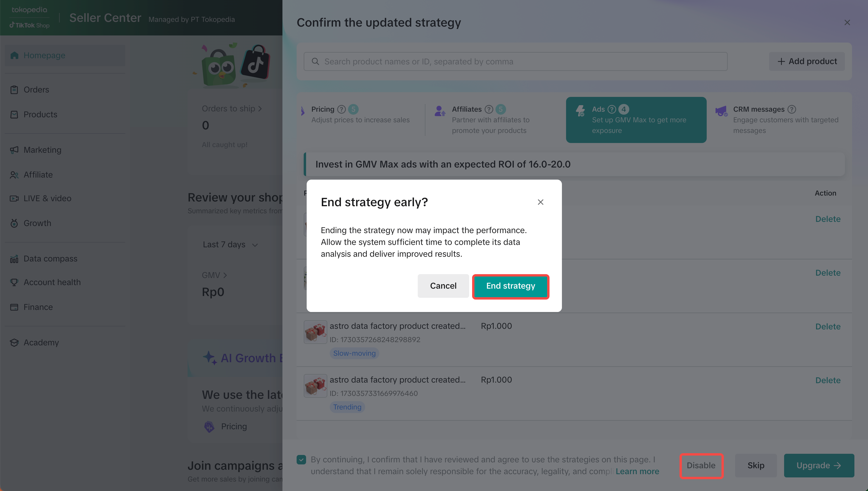This screenshot has height=491, width=868.
Task: Click the Account health trophy icon
Action: pos(14,282)
